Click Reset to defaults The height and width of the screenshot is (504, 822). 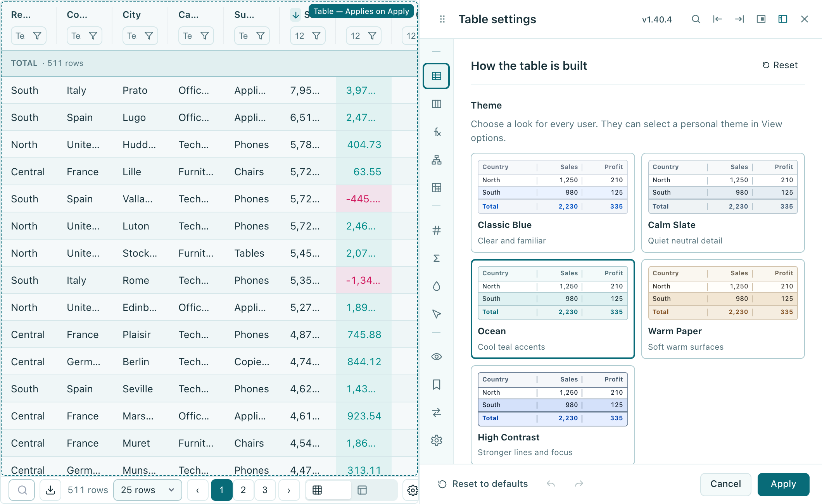[483, 484]
